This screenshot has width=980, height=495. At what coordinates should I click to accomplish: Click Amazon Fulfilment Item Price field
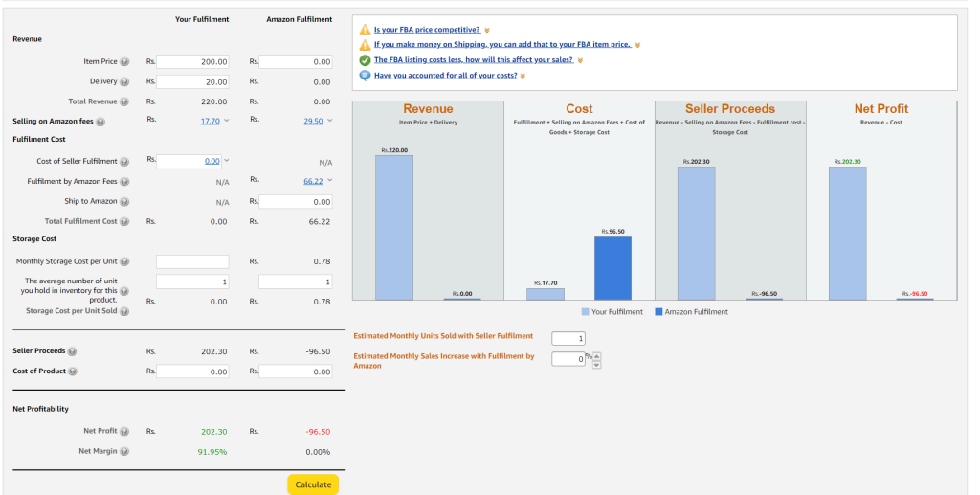click(x=296, y=62)
